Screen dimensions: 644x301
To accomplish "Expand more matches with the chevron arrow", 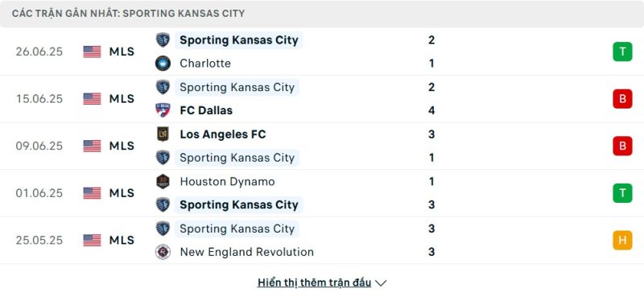I will 381,283.
